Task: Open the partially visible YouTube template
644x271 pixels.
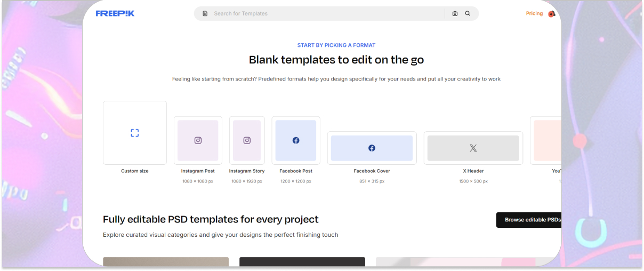Action: click(547, 140)
